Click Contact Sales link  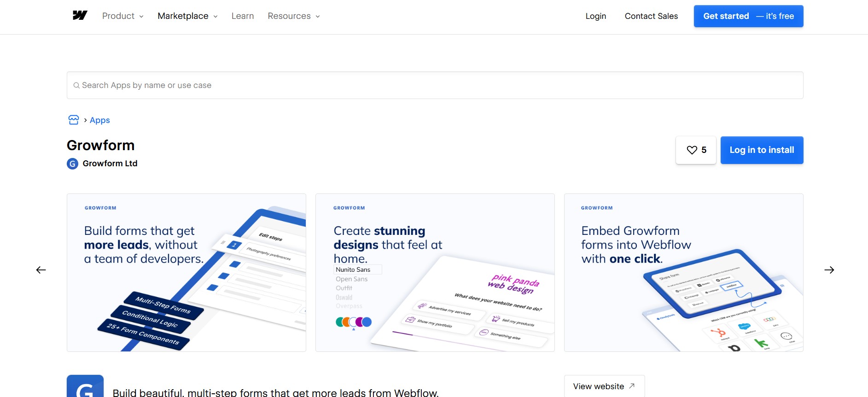point(651,16)
